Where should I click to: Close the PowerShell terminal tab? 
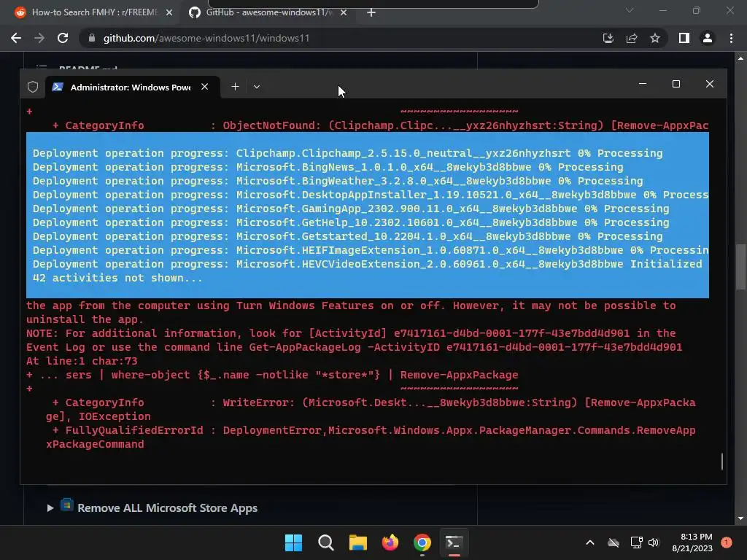204,87
